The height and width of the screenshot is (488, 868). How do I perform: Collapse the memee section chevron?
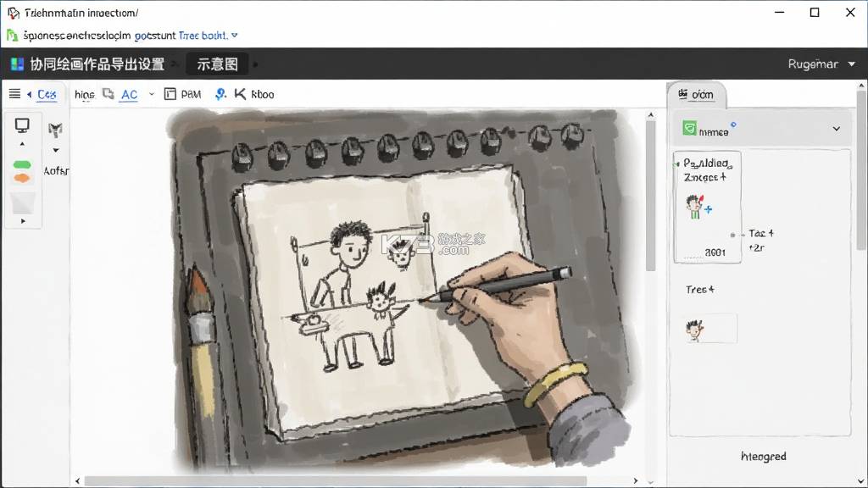pos(837,129)
